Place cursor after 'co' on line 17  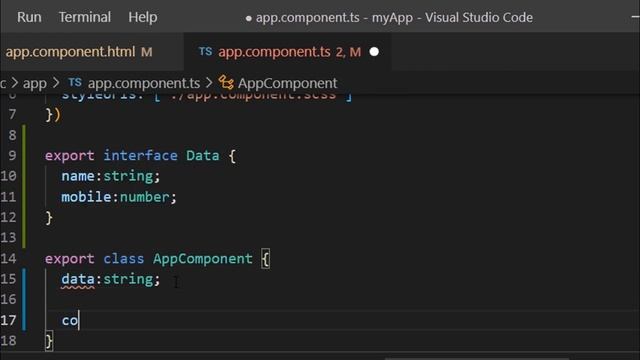pos(79,320)
